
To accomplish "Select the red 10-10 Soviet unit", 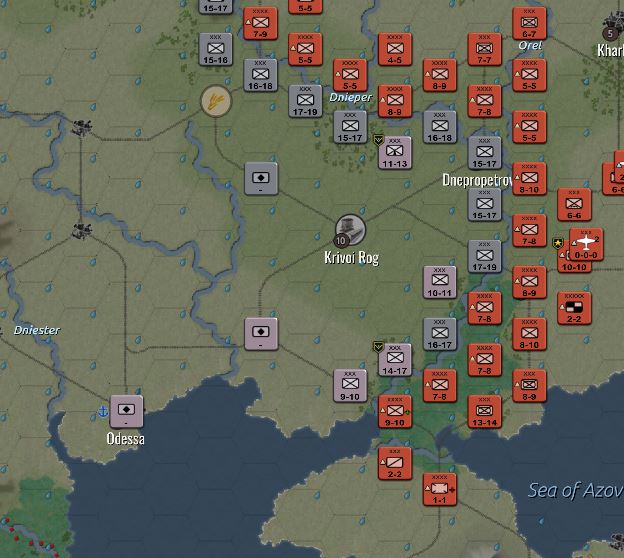I will click(x=574, y=265).
